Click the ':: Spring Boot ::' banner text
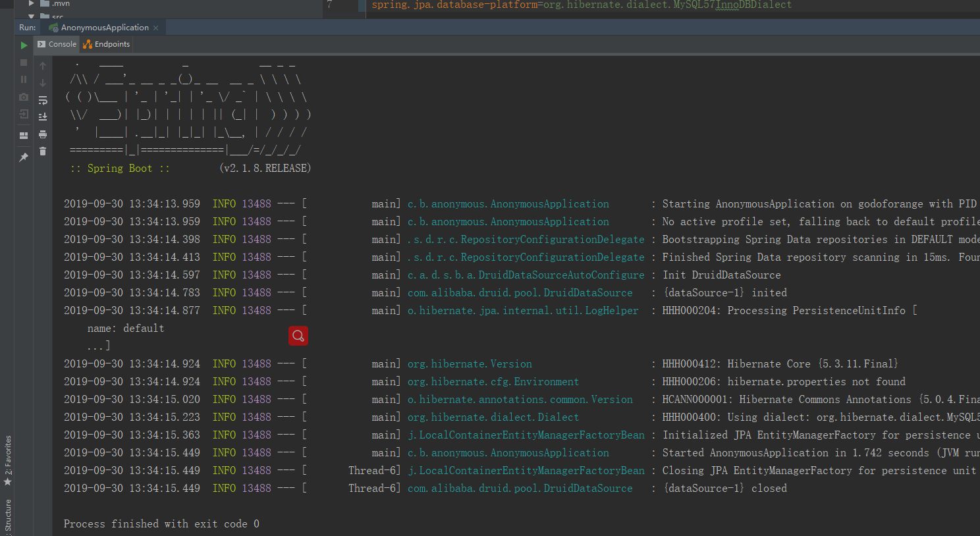The width and height of the screenshot is (980, 536). tap(120, 169)
